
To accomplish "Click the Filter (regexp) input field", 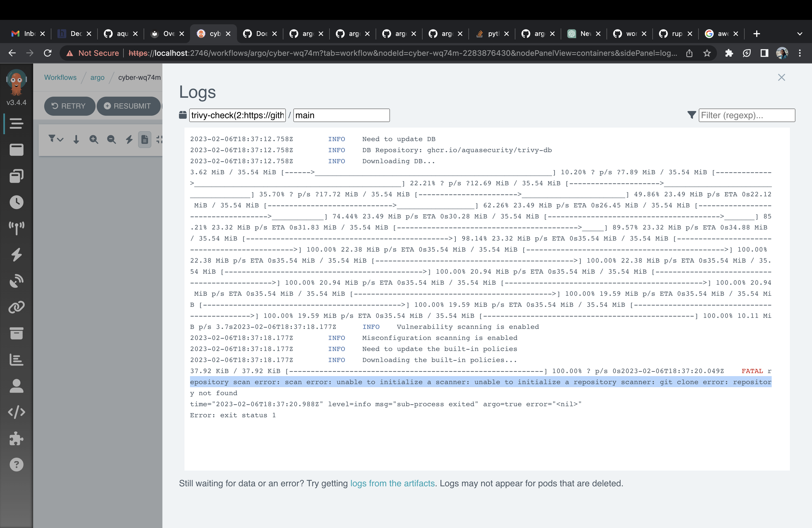I will [x=747, y=115].
